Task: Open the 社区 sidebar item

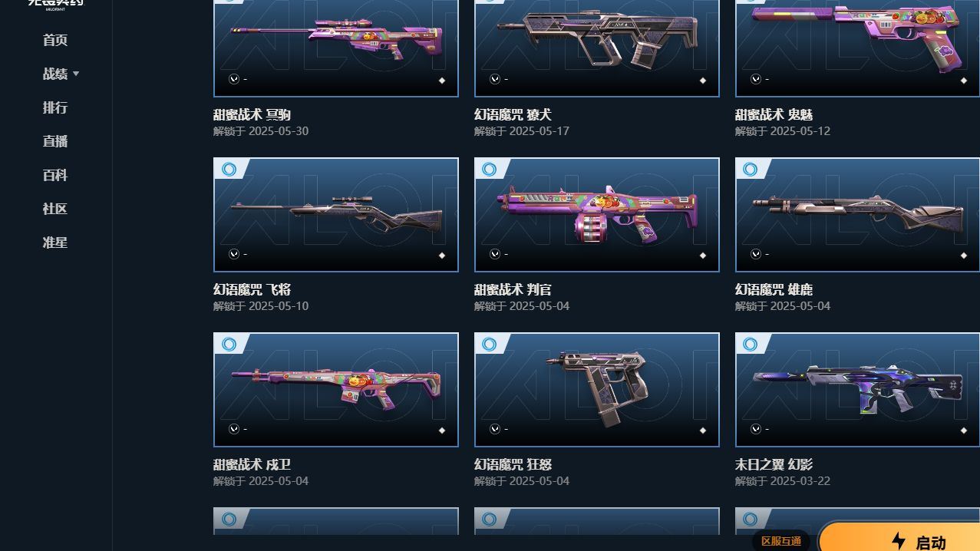Action: (x=55, y=209)
